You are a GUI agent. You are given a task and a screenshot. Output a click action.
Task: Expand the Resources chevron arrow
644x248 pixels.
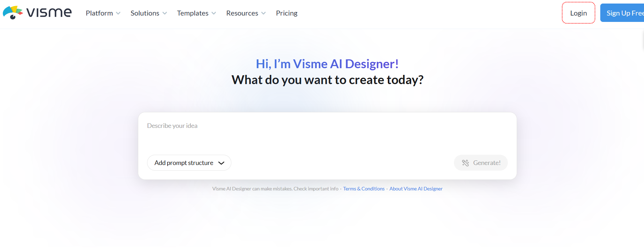[x=263, y=13]
